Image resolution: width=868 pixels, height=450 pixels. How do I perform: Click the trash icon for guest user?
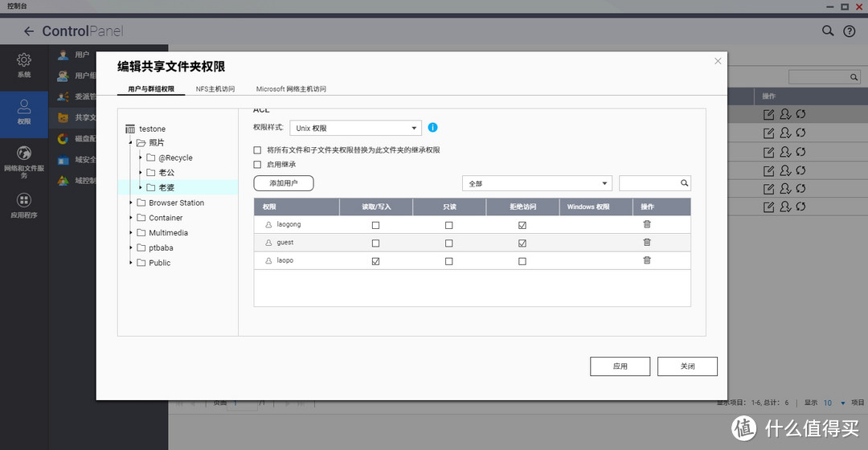[647, 242]
